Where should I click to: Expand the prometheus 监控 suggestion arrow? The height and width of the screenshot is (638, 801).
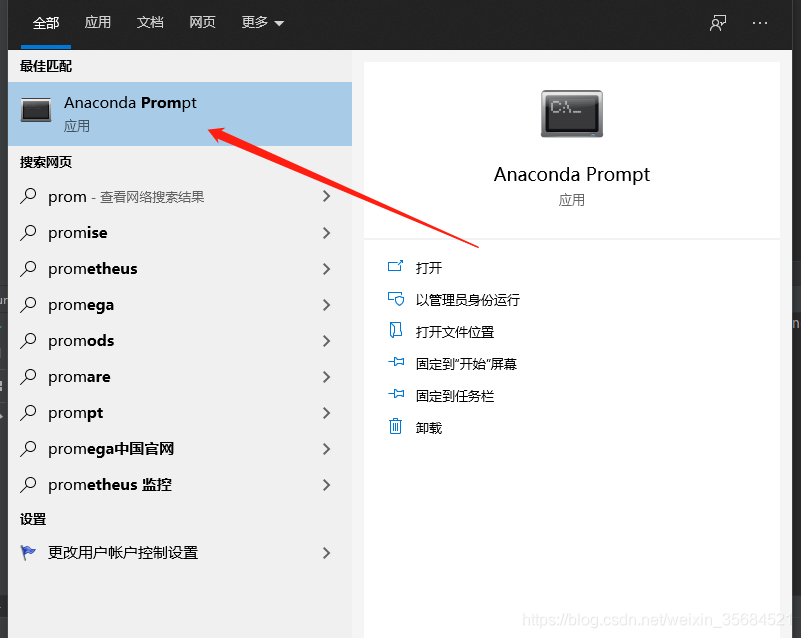tap(327, 485)
